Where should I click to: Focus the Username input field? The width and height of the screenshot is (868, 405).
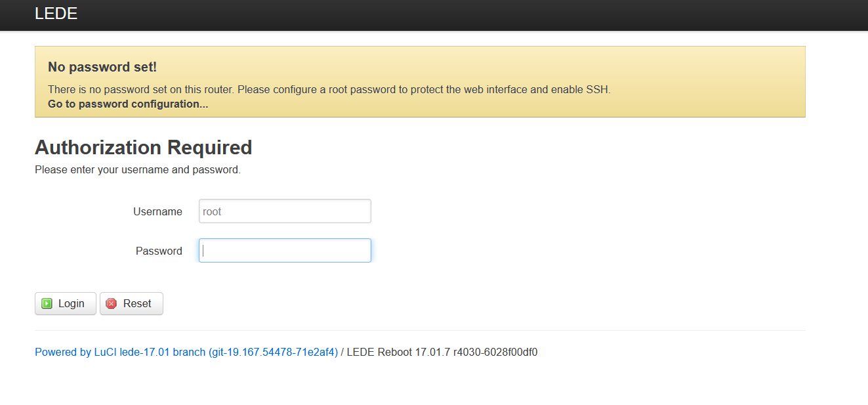pos(285,211)
